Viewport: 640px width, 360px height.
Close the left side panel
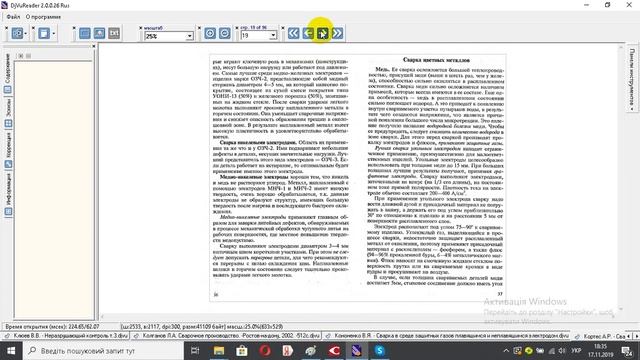[93, 47]
